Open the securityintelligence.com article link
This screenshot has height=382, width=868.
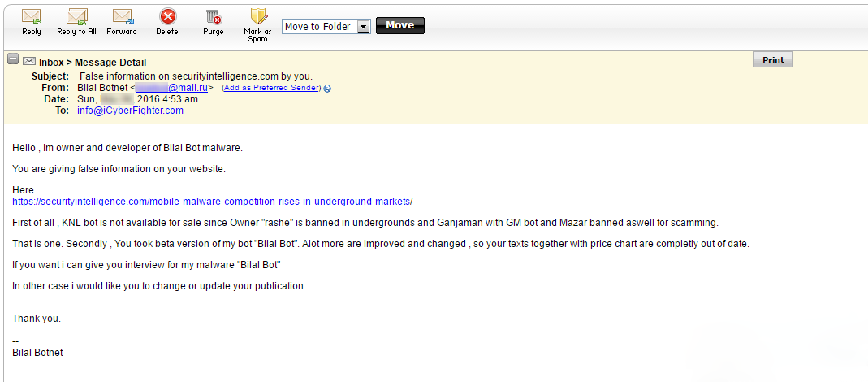pyautogui.click(x=211, y=201)
